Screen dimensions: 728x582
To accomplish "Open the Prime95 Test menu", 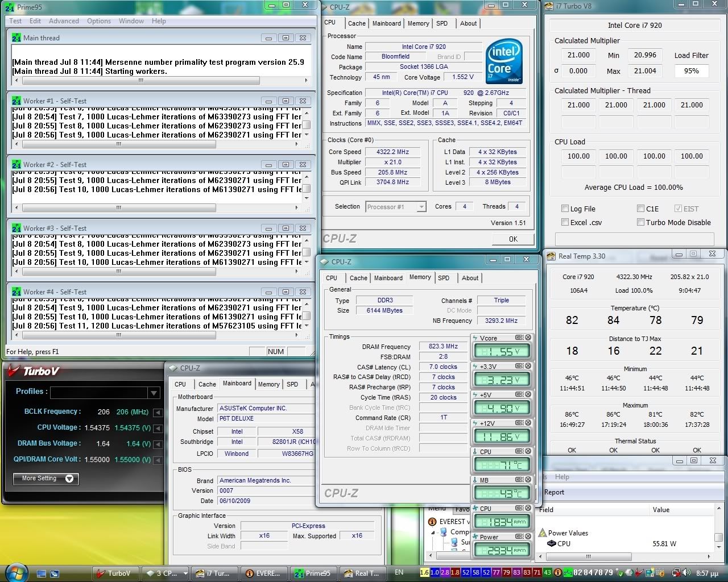I will point(15,21).
